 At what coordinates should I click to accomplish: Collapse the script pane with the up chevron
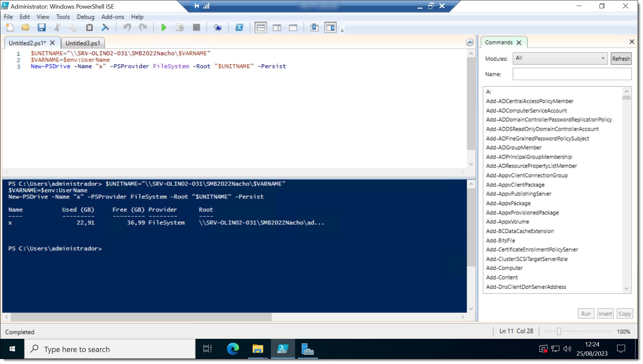469,42
